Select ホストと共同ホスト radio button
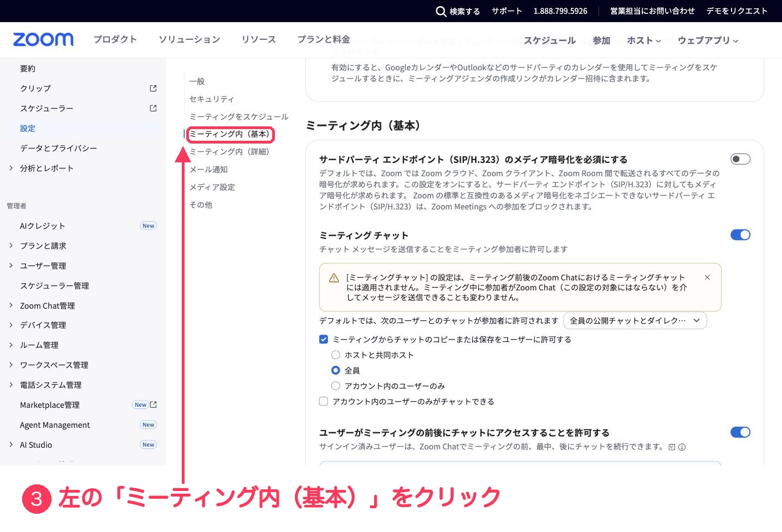Image resolution: width=782 pixels, height=532 pixels. point(336,355)
